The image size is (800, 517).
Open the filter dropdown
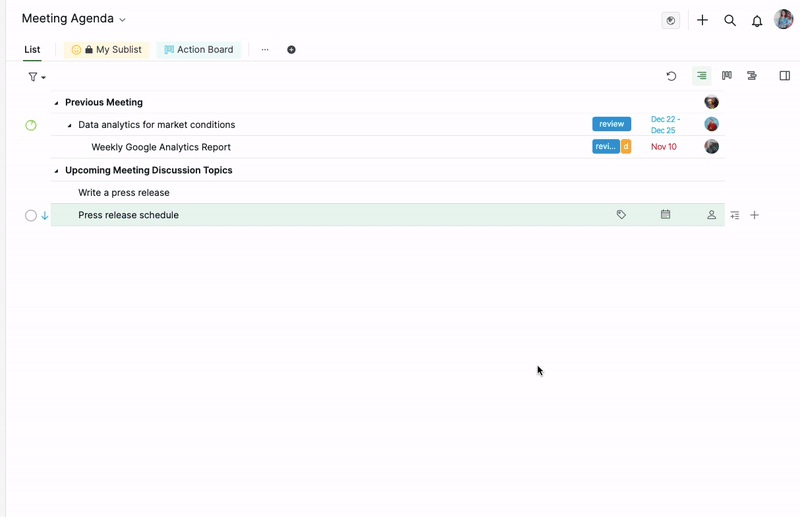[x=37, y=77]
